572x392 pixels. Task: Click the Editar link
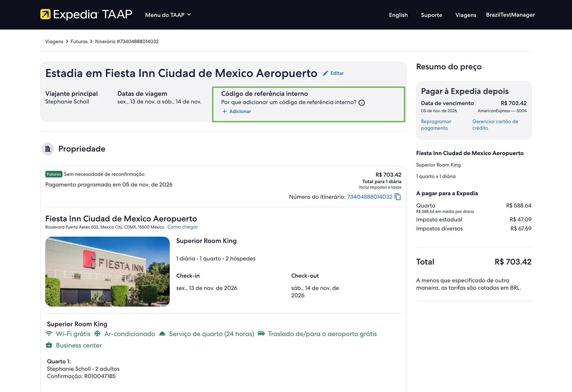[x=337, y=73]
